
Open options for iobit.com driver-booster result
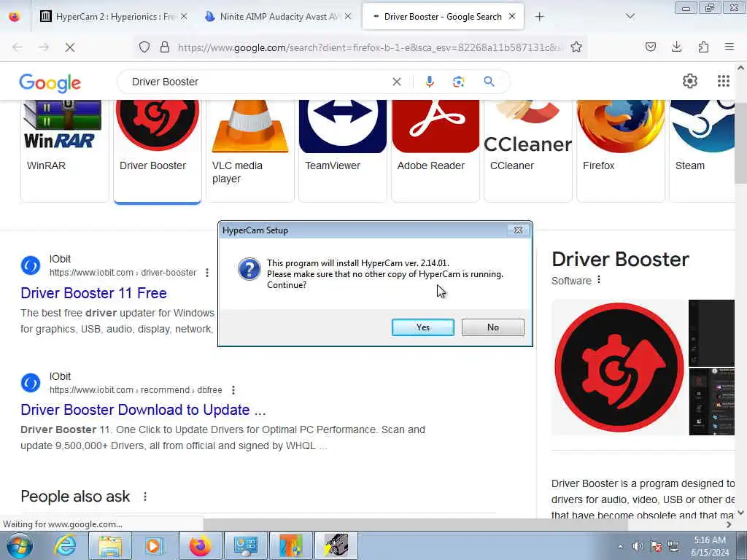coord(206,273)
